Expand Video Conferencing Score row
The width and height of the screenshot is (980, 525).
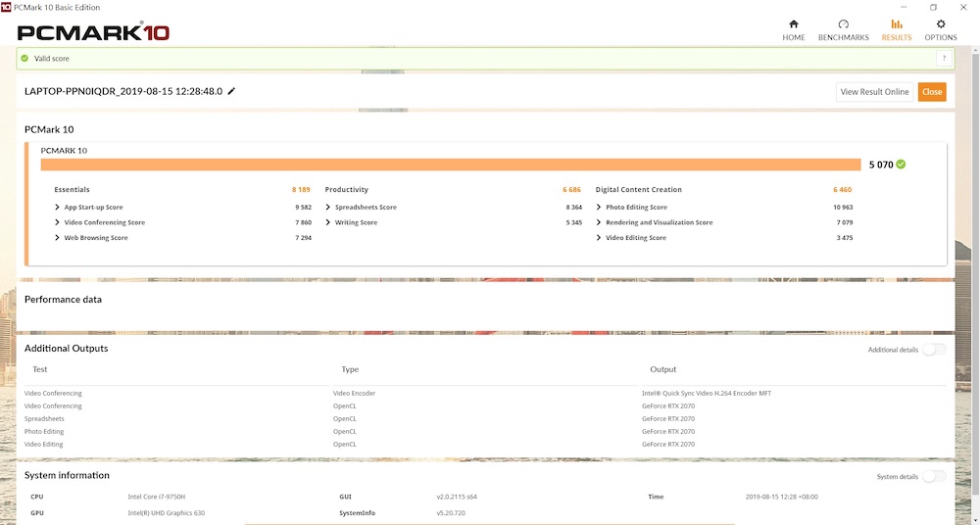pyautogui.click(x=58, y=222)
